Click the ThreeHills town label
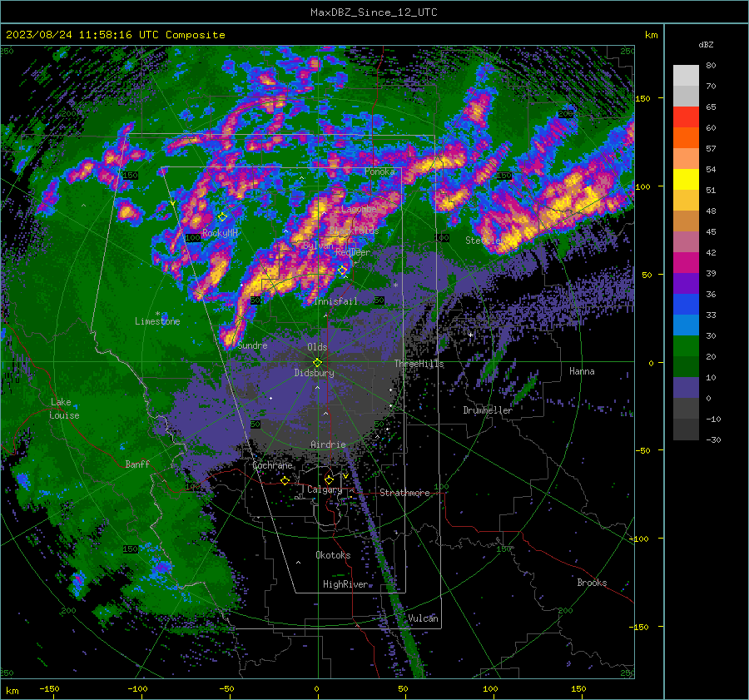 [x=419, y=364]
